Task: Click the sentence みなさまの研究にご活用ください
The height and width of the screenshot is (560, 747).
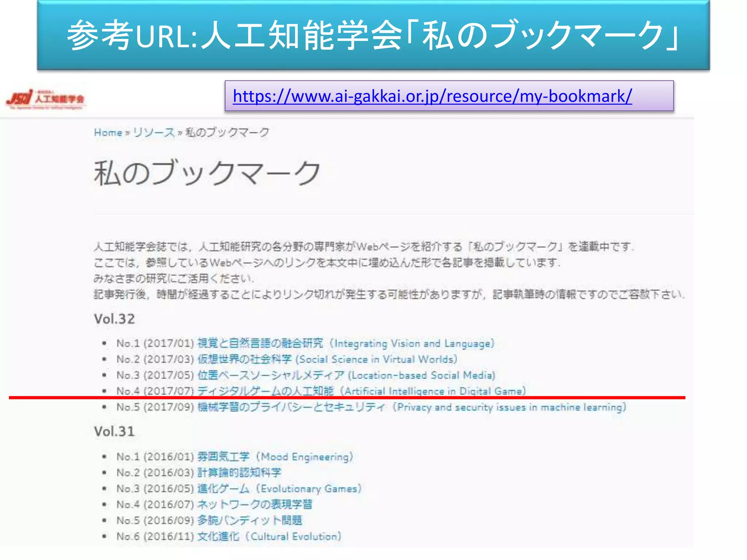Action: pyautogui.click(x=174, y=279)
